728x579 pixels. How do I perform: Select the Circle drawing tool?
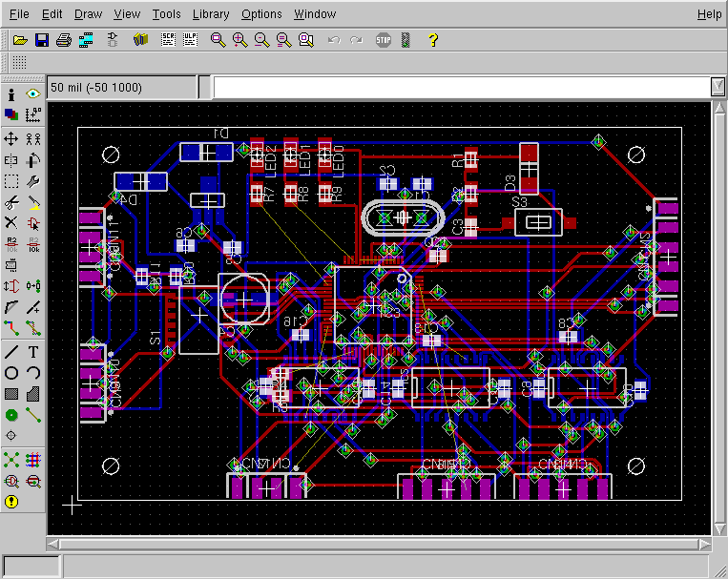point(11,372)
